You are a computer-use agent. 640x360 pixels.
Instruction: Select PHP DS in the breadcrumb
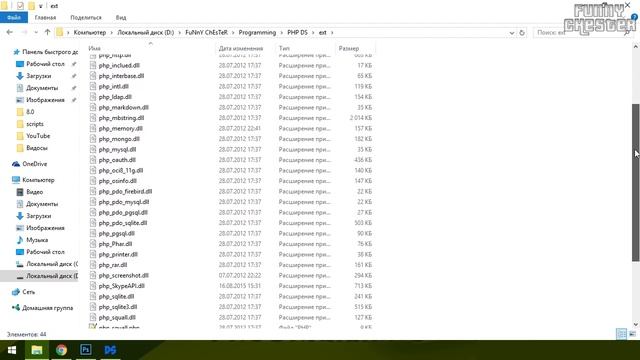pos(297,32)
